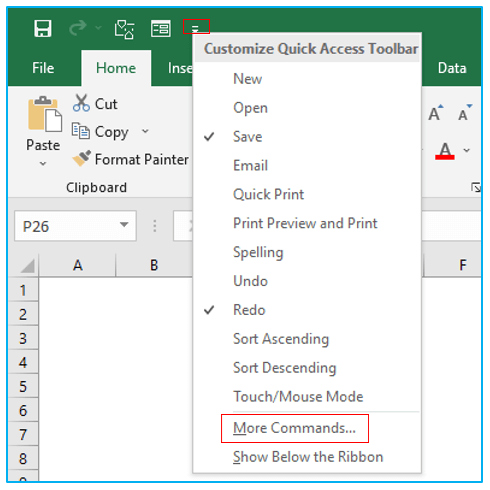Enable Spelling in the toolbar menu
The height and width of the screenshot is (490, 490).
point(307,252)
